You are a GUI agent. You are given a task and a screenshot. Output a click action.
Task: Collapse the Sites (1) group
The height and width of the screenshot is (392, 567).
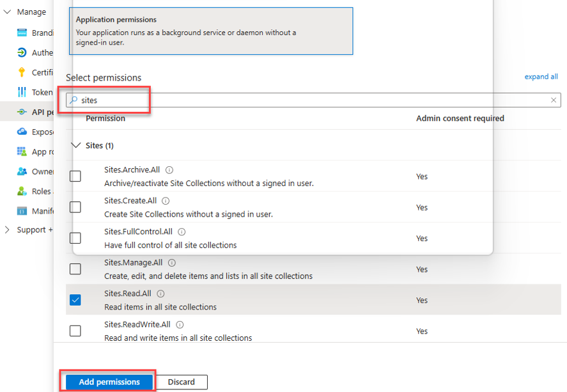pyautogui.click(x=77, y=146)
